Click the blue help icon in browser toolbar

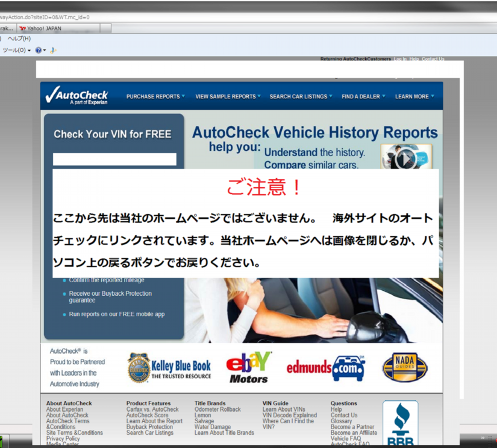pyautogui.click(x=39, y=50)
